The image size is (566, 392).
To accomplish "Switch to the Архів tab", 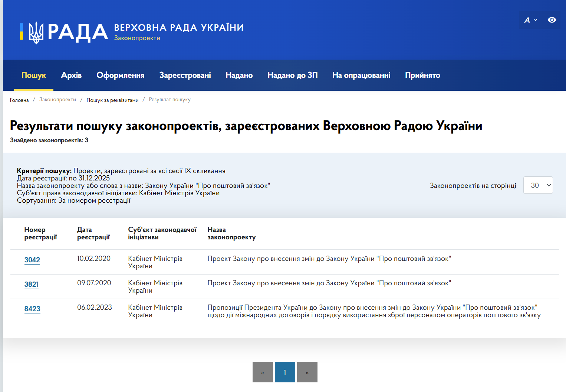I will pyautogui.click(x=71, y=75).
